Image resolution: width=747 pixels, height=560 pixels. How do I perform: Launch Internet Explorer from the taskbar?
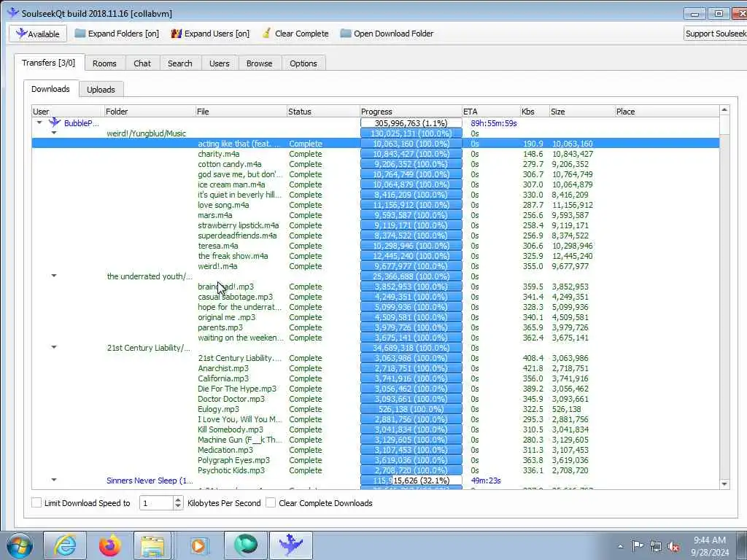tap(65, 545)
